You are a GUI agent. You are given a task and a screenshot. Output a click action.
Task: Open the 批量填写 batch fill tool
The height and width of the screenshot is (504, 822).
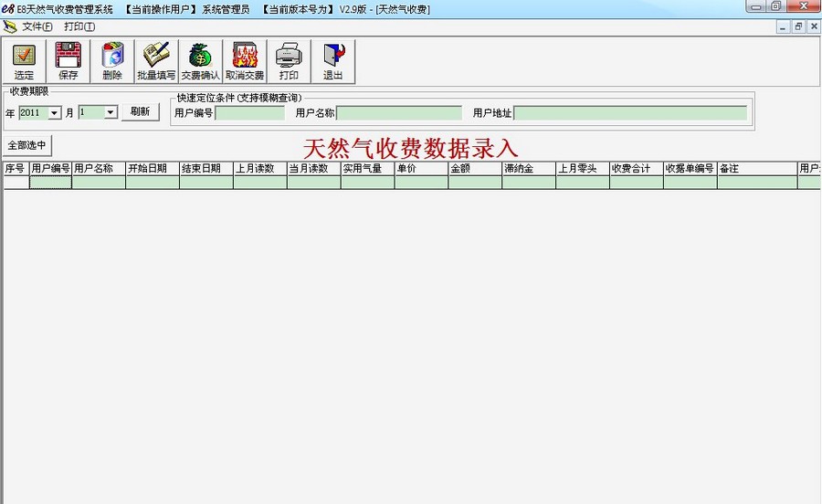point(156,61)
